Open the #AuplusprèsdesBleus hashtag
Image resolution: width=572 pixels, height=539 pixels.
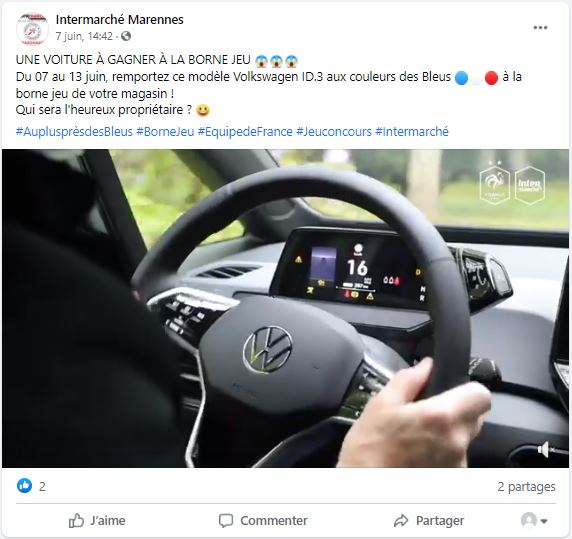click(74, 131)
